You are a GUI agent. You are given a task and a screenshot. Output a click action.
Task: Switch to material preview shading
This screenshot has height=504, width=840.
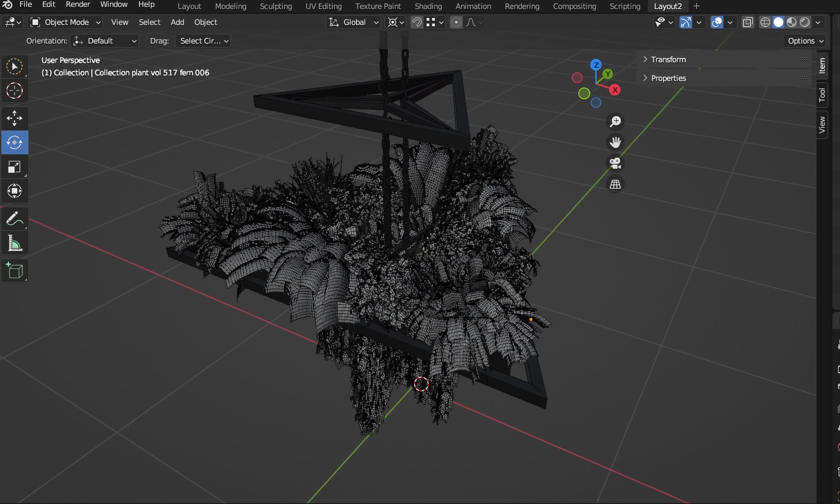(x=791, y=22)
